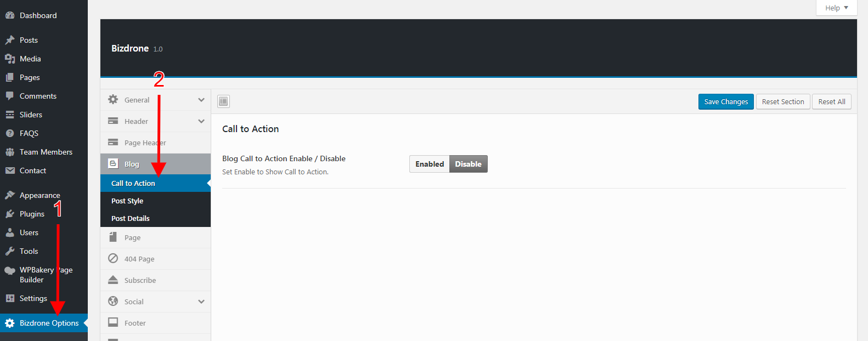Select the Call to Action subsection
This screenshot has width=868, height=341.
(x=155, y=183)
